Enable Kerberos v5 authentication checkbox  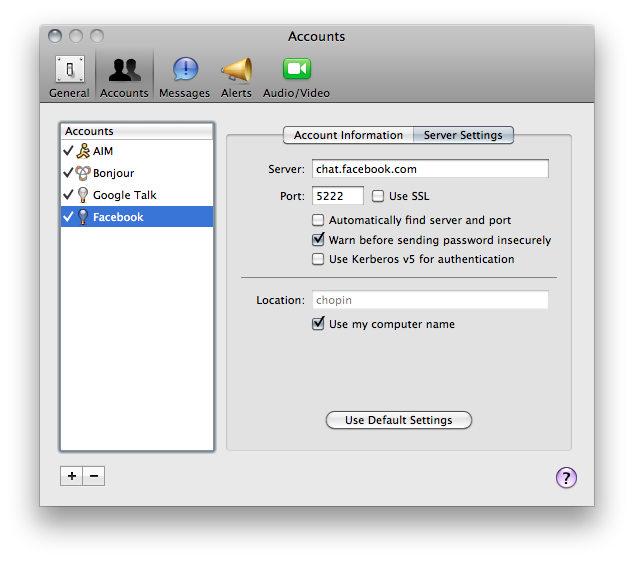pyautogui.click(x=319, y=259)
